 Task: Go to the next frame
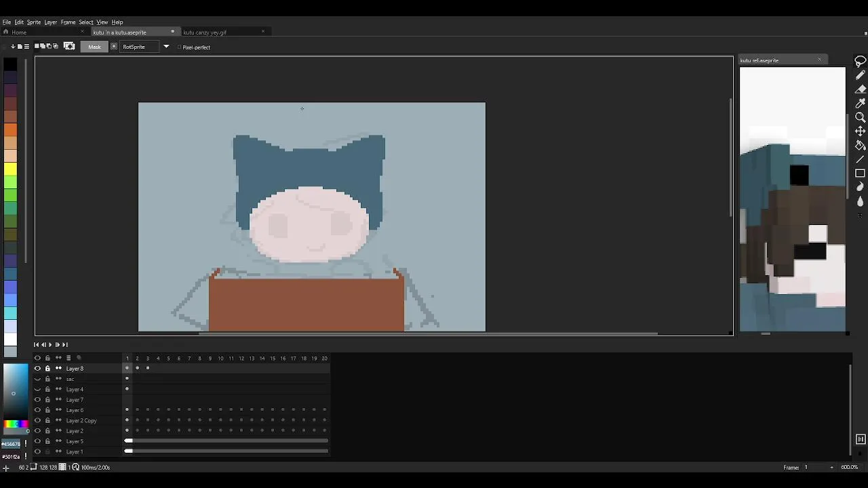[58, 345]
